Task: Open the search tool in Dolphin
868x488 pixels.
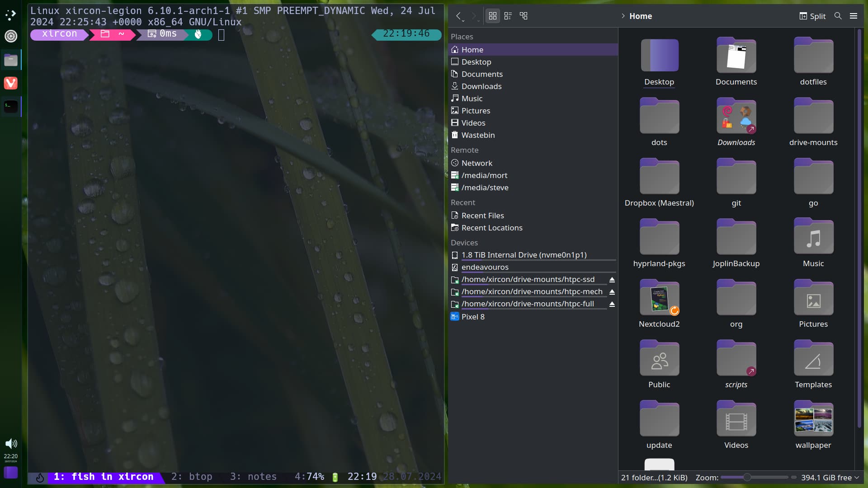Action: tap(838, 16)
